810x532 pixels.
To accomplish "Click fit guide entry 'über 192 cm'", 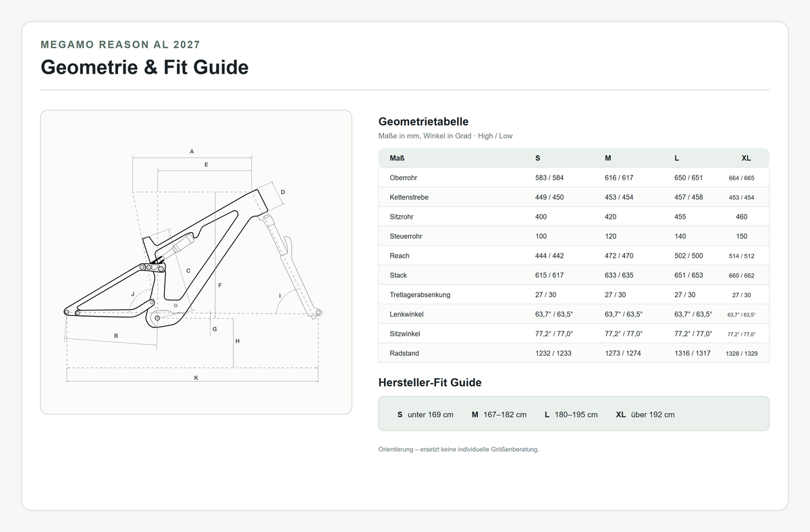I will (x=653, y=415).
